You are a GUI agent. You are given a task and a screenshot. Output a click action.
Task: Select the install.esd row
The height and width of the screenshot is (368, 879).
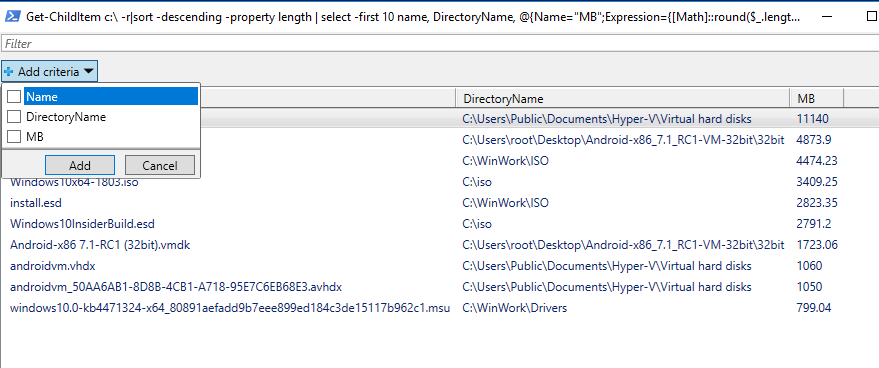(440, 203)
